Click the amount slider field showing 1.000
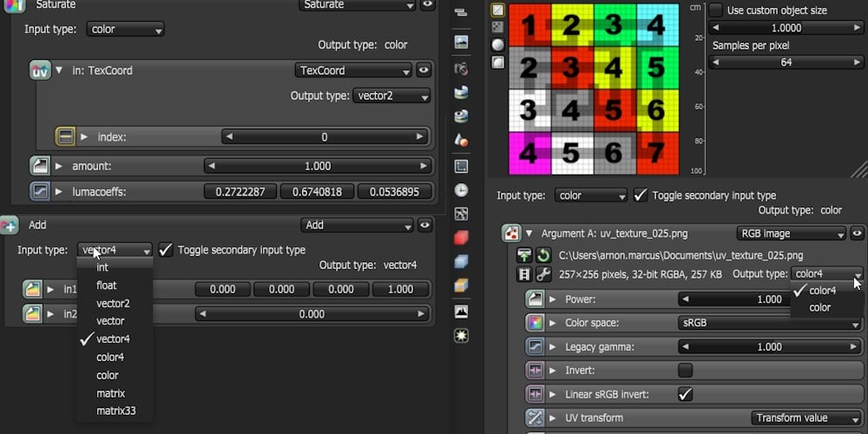Screen dimensions: 868x434 (317, 166)
